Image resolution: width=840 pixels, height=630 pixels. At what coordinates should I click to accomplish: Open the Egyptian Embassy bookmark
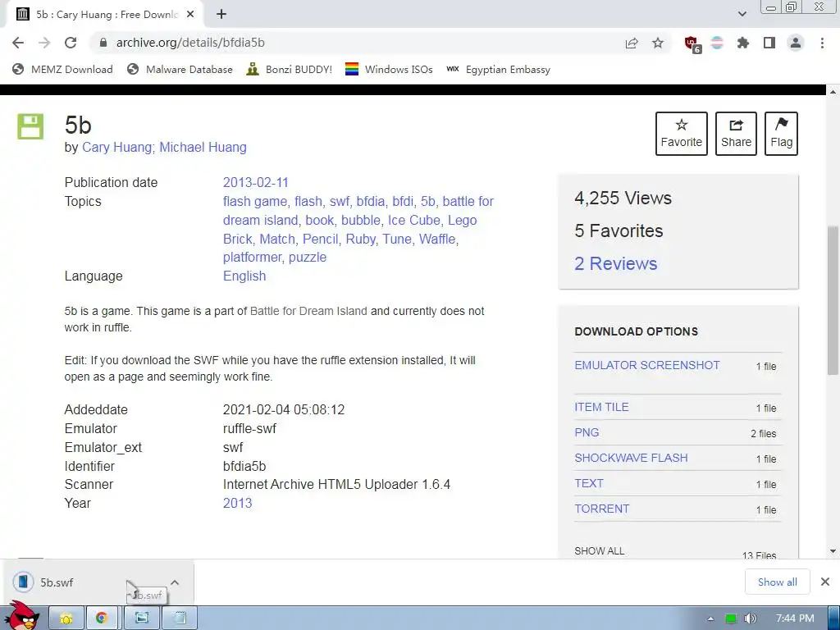tap(498, 69)
